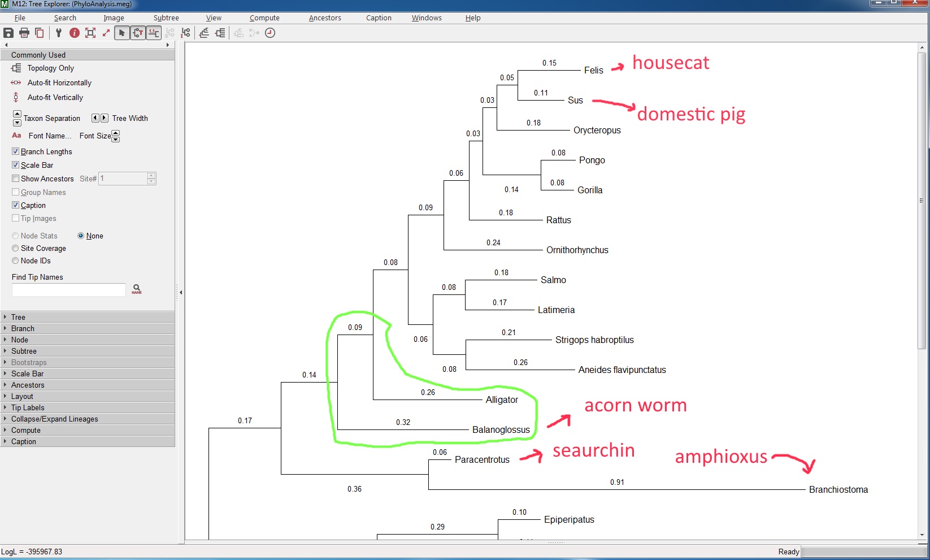
Task: Click the rectangular tree style icon
Action: click(x=220, y=33)
